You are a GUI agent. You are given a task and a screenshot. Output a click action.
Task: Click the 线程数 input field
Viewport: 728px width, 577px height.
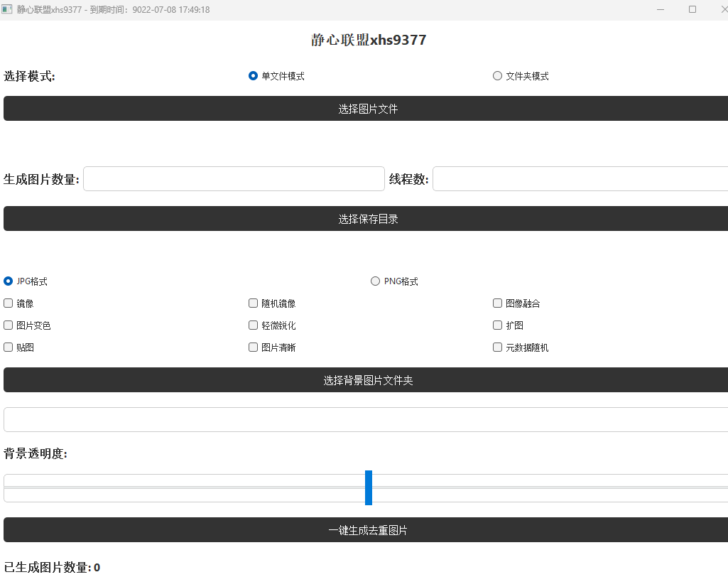[x=580, y=179]
